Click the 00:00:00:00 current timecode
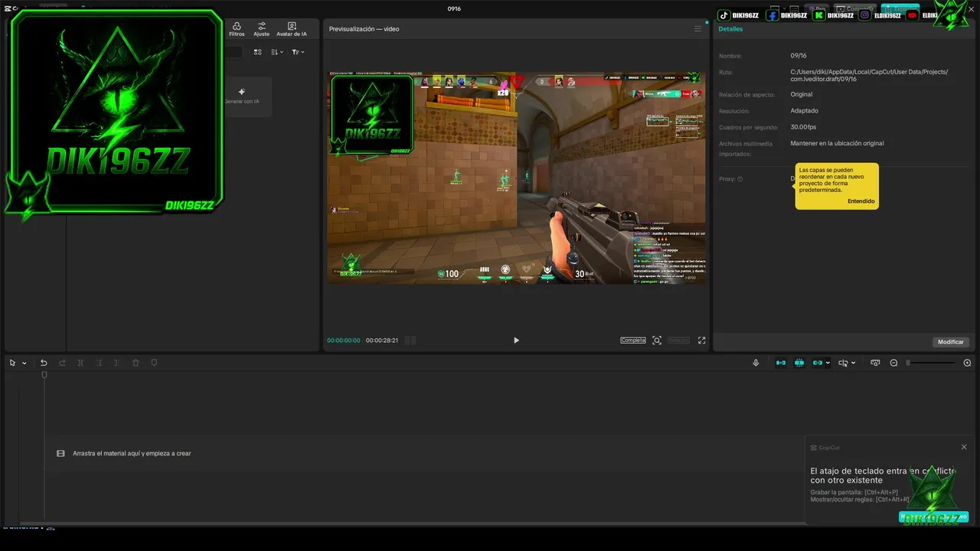980x551 pixels. (x=343, y=341)
